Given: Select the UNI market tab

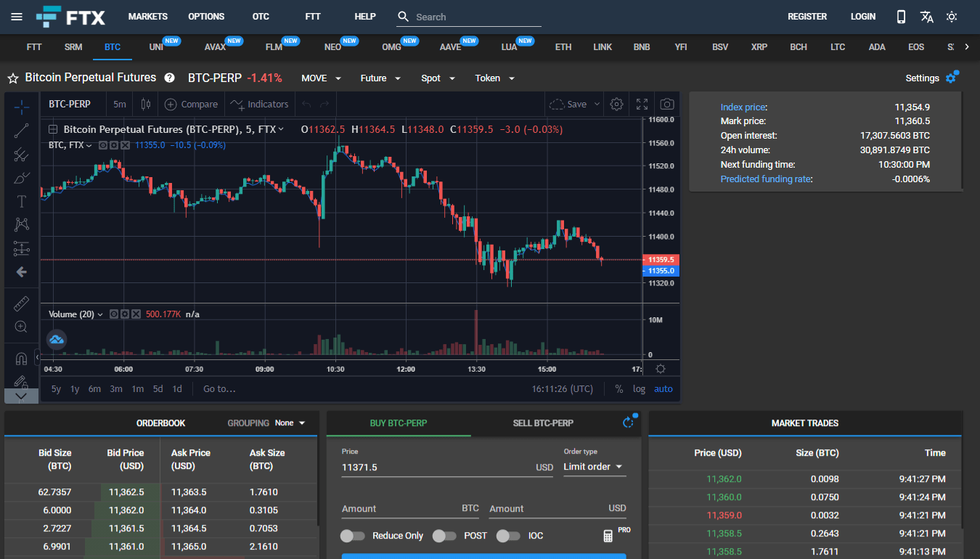Looking at the screenshot, I should [x=156, y=47].
